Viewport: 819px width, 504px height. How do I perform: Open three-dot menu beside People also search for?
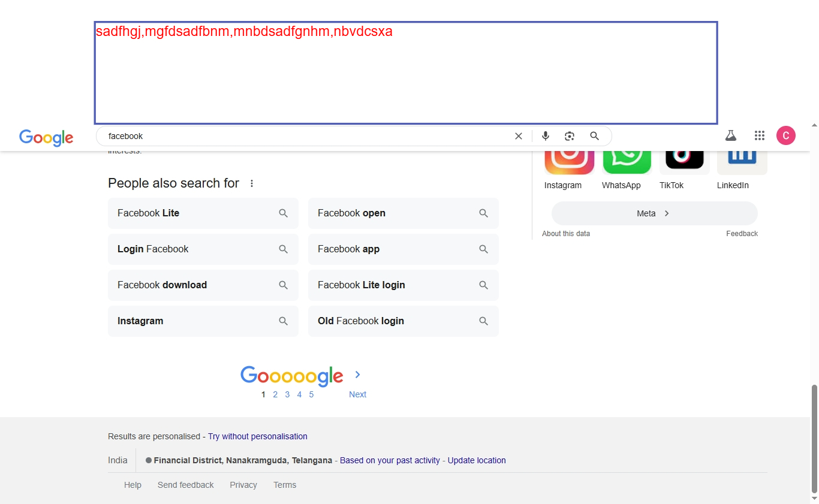pos(252,183)
